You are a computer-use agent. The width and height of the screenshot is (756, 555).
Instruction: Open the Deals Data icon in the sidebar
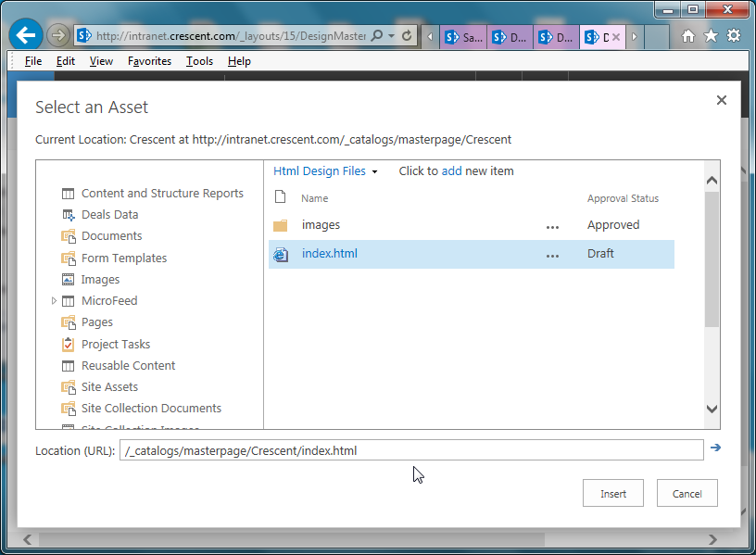(x=68, y=215)
